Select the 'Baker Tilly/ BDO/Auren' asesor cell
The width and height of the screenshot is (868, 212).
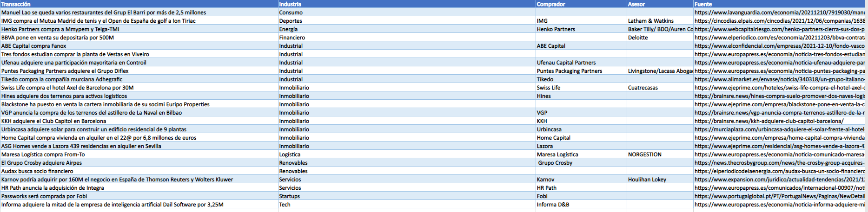pyautogui.click(x=660, y=29)
